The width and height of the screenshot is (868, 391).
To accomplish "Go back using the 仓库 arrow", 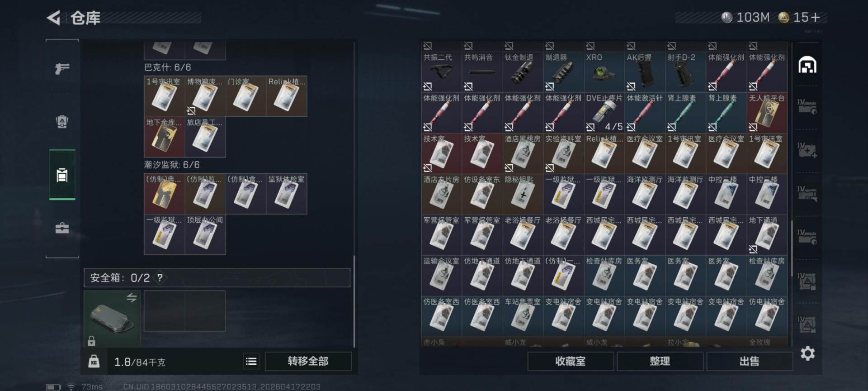I will click(x=53, y=18).
